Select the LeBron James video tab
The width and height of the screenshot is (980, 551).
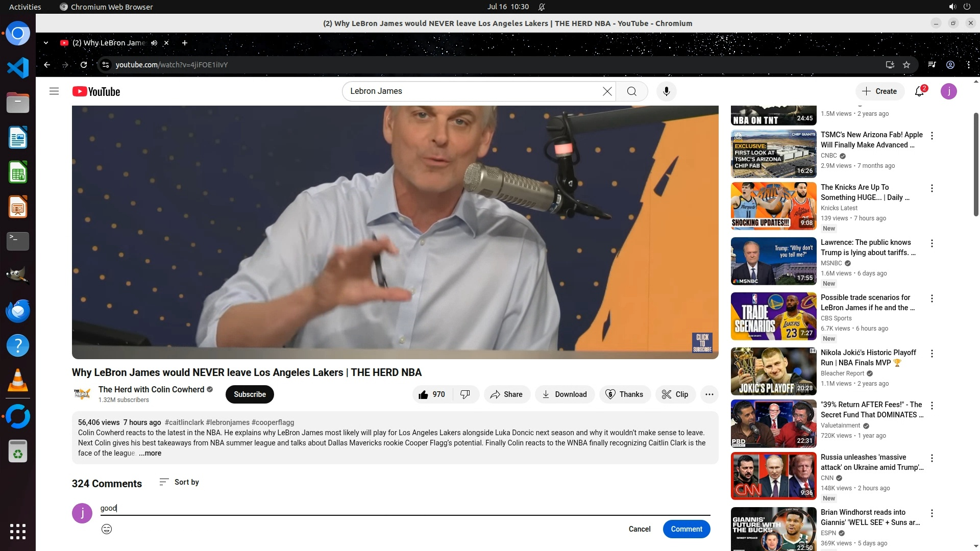pyautogui.click(x=108, y=43)
